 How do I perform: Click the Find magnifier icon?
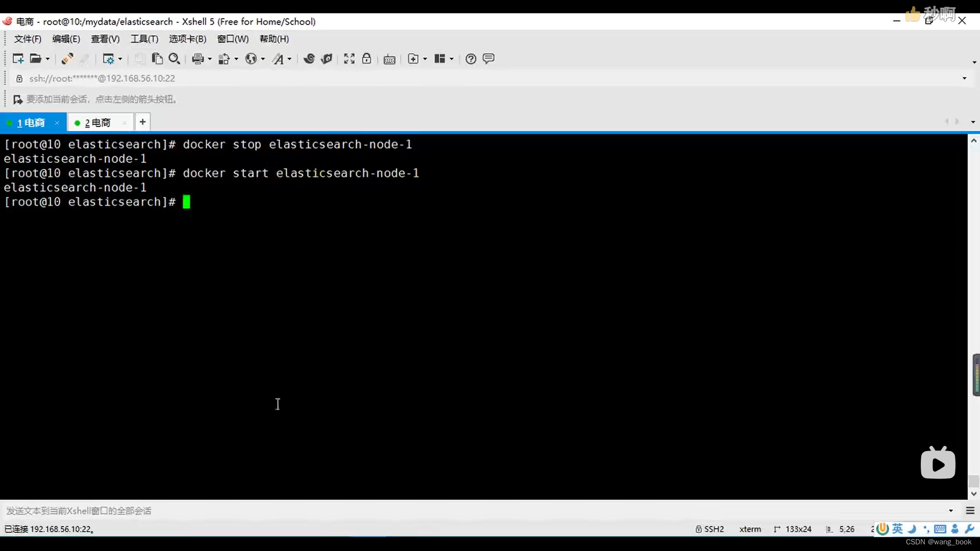[x=174, y=59]
